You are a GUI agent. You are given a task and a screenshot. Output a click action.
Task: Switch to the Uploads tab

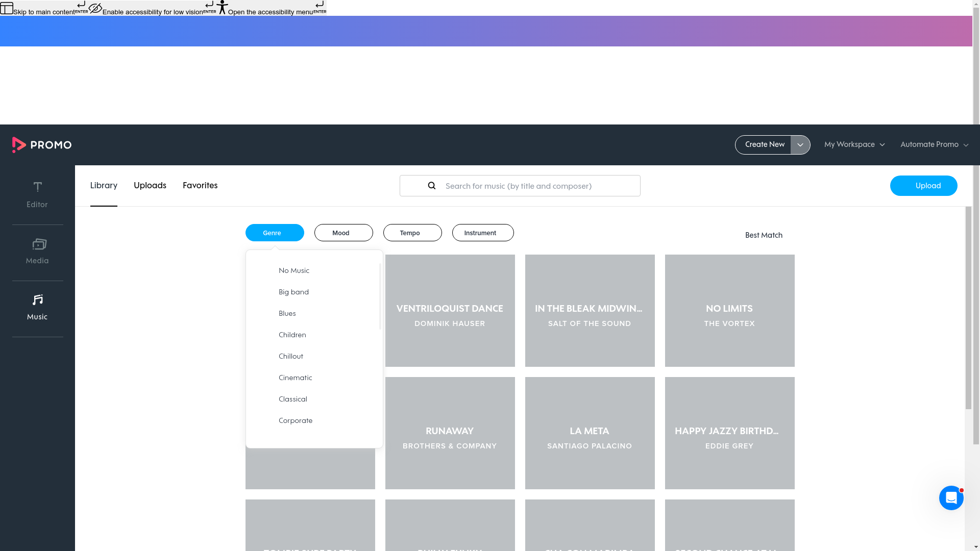point(150,185)
